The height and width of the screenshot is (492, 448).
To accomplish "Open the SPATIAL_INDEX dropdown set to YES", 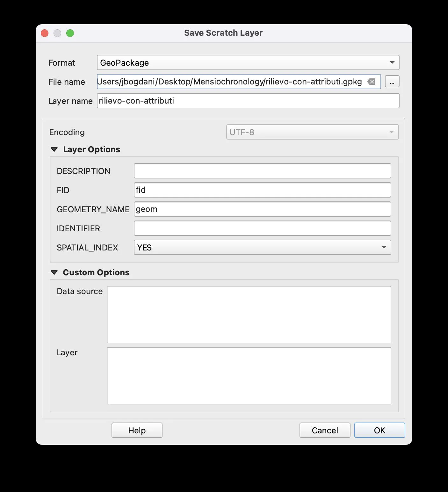I will pyautogui.click(x=262, y=247).
